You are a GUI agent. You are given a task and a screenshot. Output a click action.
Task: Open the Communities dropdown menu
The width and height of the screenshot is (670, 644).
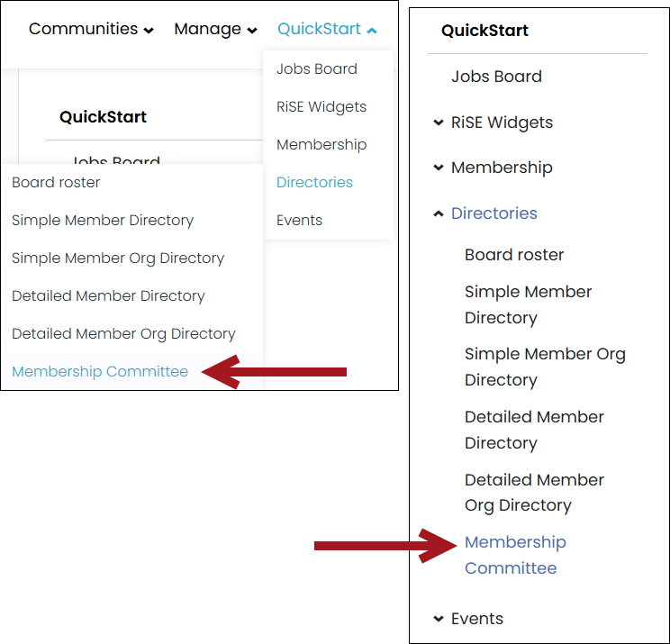90,30
